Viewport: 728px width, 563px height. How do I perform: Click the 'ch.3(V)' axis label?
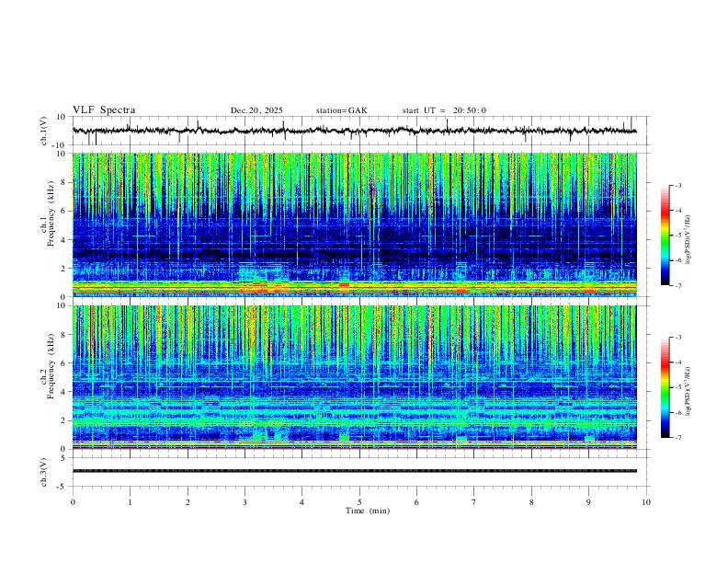click(44, 472)
